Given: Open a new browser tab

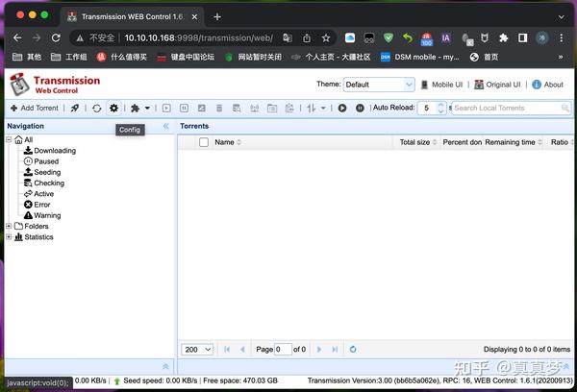Looking at the screenshot, I should pos(217,17).
